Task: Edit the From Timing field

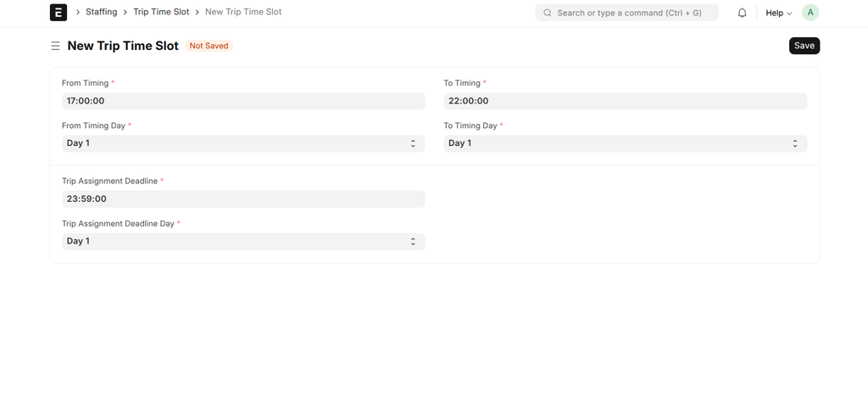Action: click(x=243, y=101)
